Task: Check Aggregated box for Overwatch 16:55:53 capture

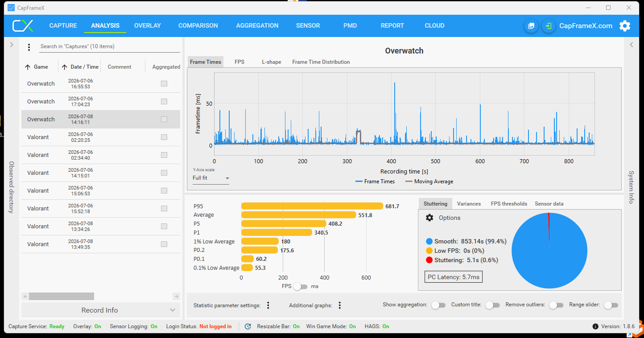Action: point(164,83)
